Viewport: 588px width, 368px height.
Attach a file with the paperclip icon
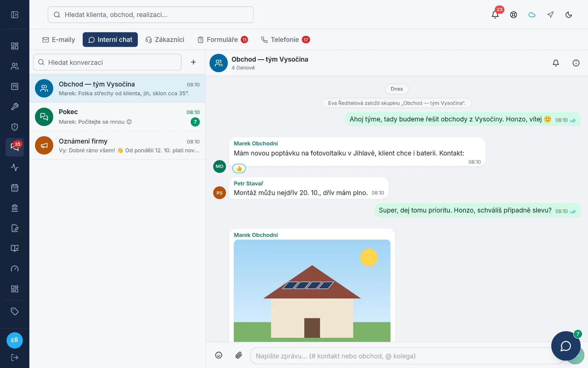click(x=239, y=355)
